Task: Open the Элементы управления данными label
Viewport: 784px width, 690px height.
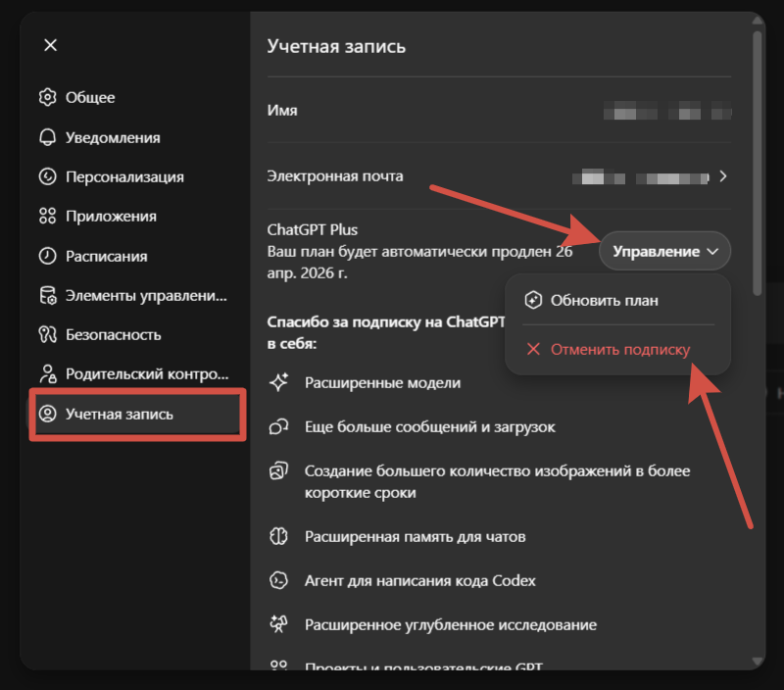Action: (146, 295)
